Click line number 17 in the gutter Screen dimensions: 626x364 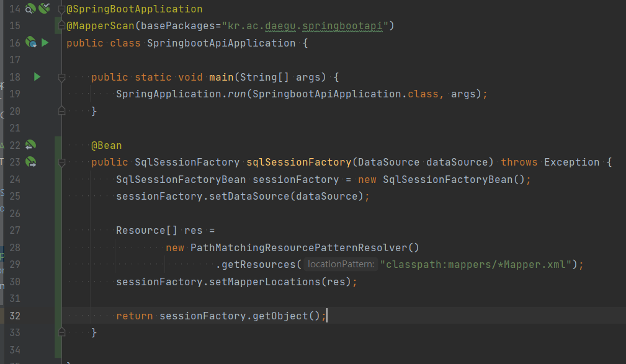click(x=15, y=60)
